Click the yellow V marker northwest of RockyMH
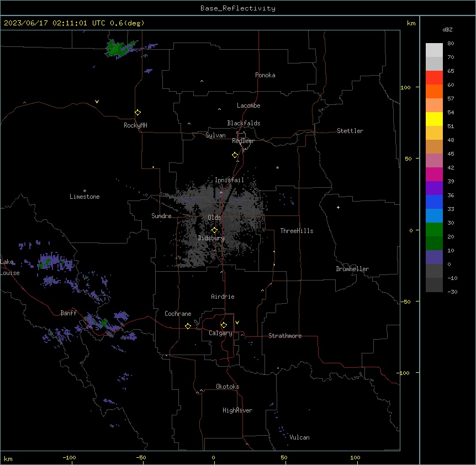The width and height of the screenshot is (476, 465). [x=97, y=102]
